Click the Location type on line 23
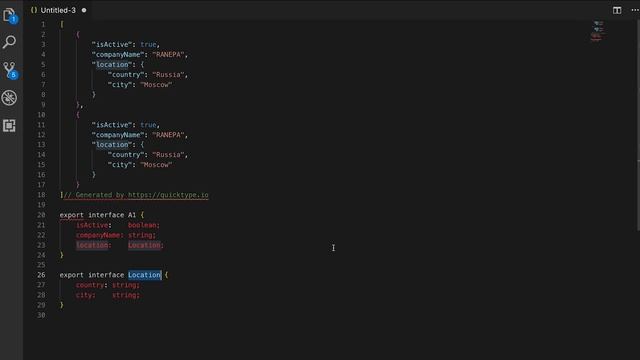 click(x=144, y=245)
